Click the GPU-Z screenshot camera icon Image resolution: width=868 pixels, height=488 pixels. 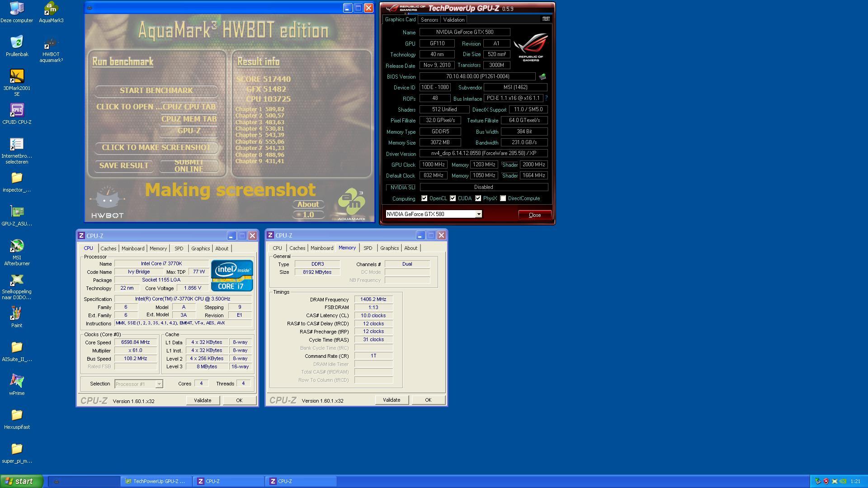coord(546,19)
